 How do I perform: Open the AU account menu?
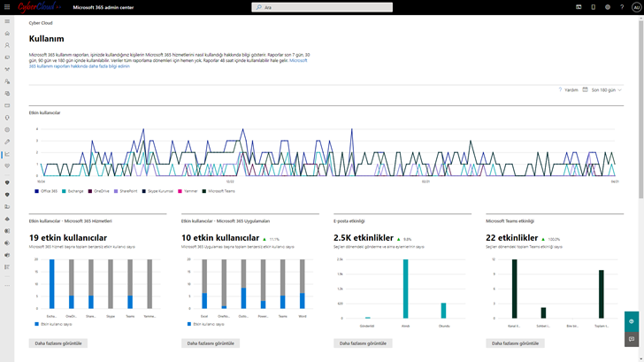click(636, 7)
